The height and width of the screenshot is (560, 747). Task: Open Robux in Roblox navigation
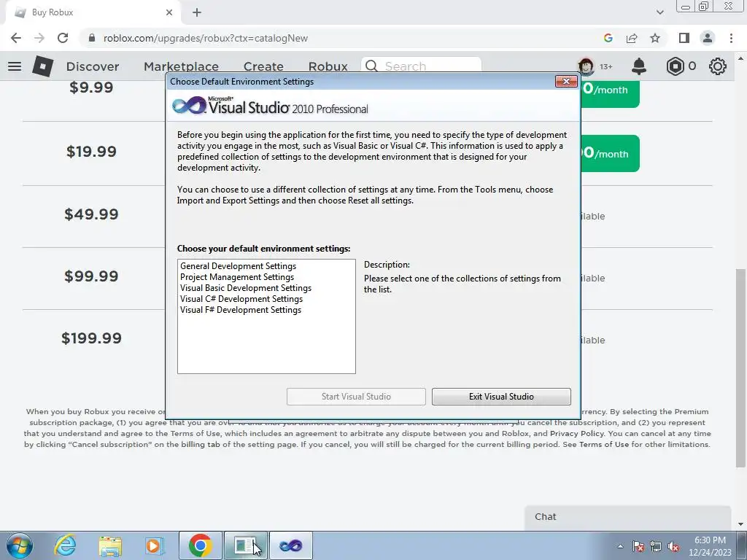point(328,66)
